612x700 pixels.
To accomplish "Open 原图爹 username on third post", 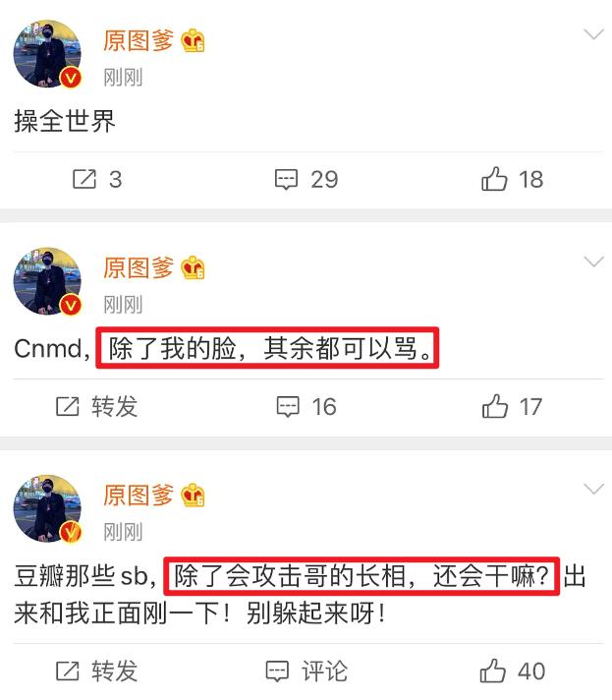I will (139, 496).
